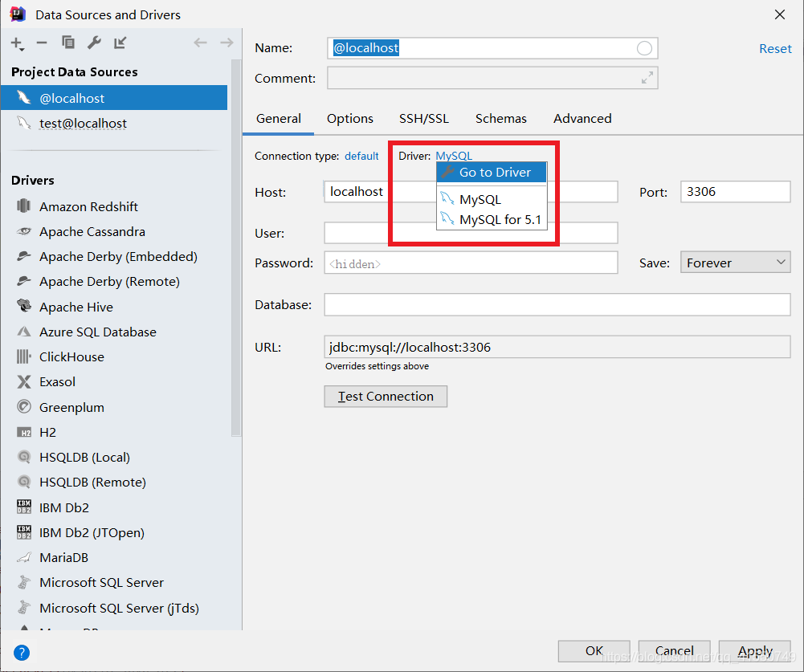Select the Microsoft SQL Server driver

(116, 583)
